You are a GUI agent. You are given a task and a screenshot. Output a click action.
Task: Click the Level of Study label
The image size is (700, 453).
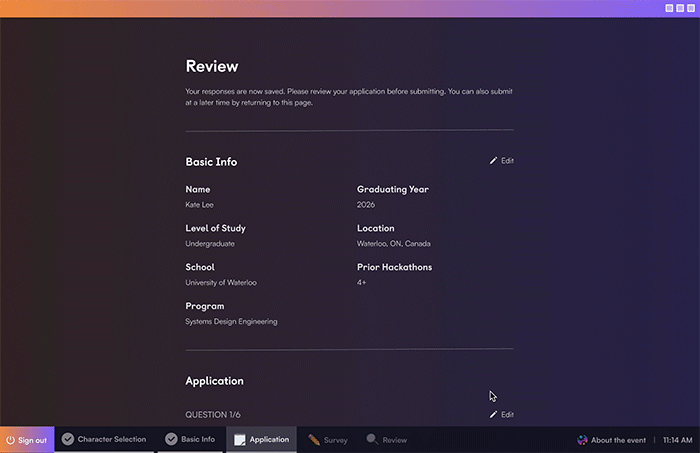click(216, 228)
